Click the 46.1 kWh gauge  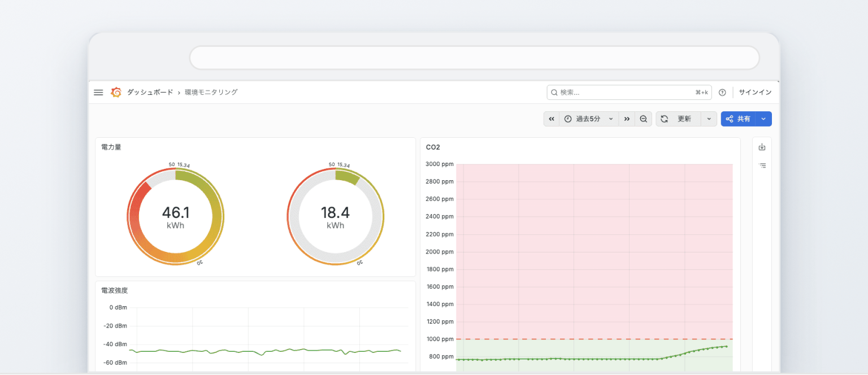pyautogui.click(x=175, y=217)
